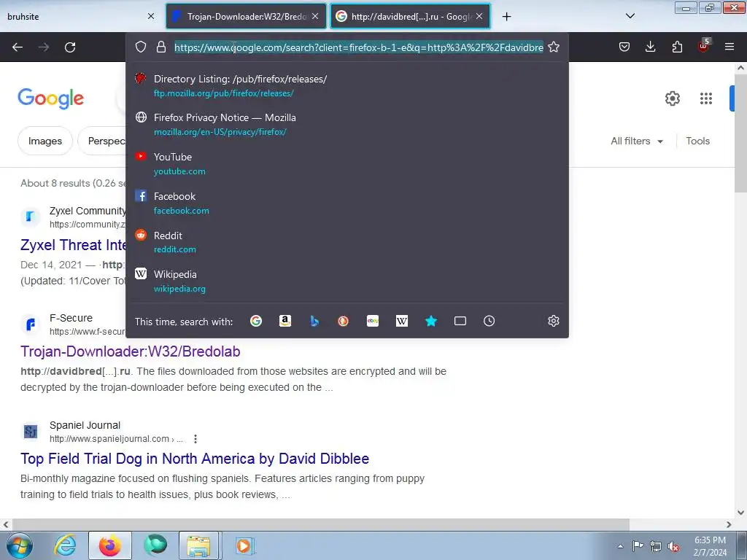Expand the All filters dropdown
The width and height of the screenshot is (747, 560).
[x=637, y=141]
